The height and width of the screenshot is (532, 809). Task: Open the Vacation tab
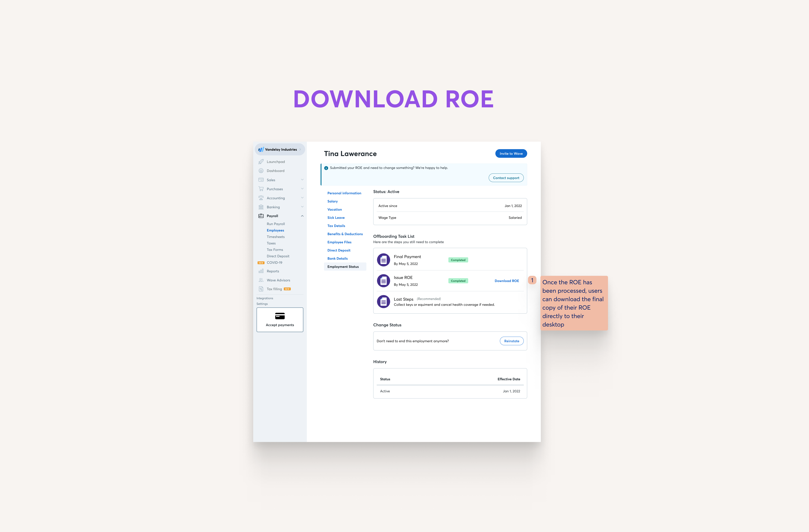(334, 209)
